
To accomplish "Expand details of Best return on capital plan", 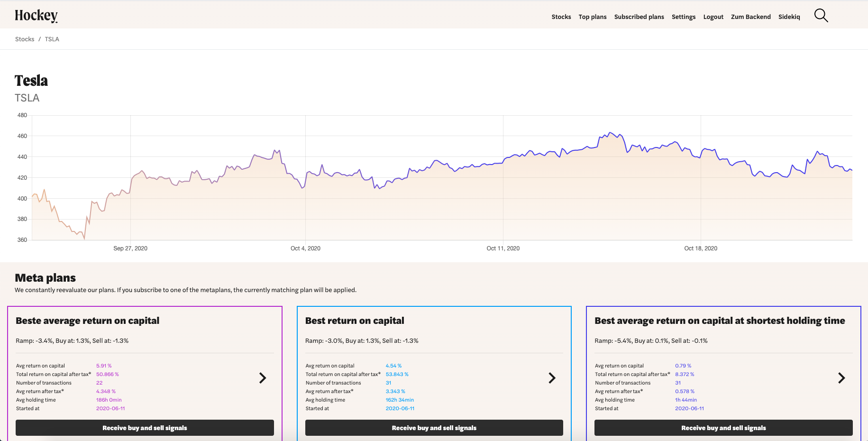I will [552, 378].
